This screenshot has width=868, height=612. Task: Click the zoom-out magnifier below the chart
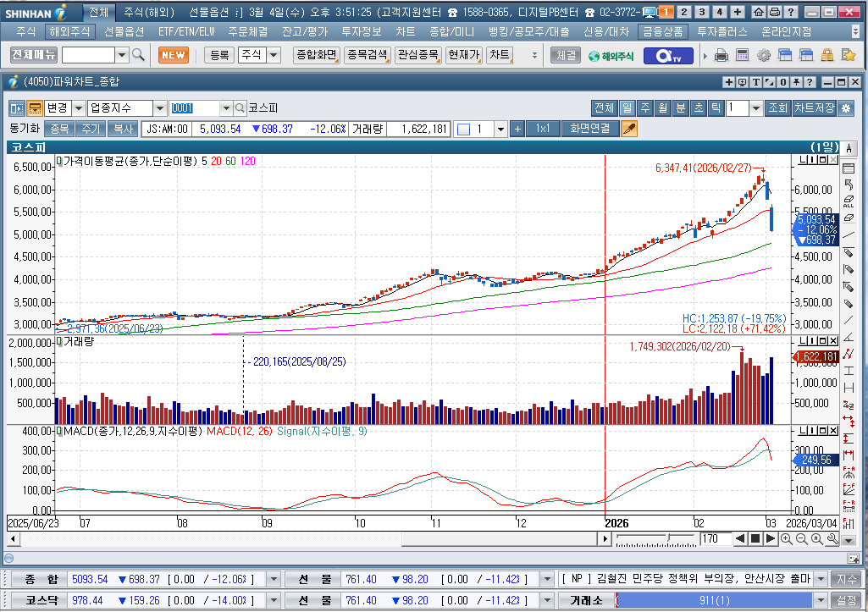[x=802, y=539]
